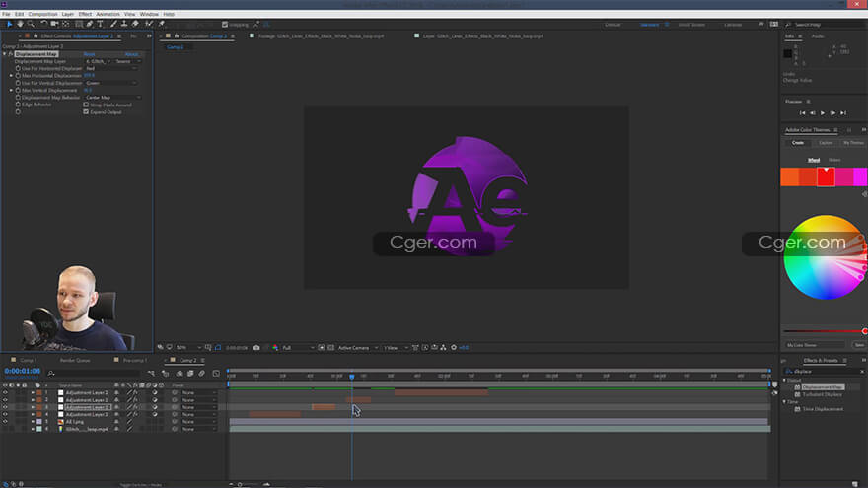
Task: Expand Max Horizontal Displacement property triangle
Action: (11, 76)
